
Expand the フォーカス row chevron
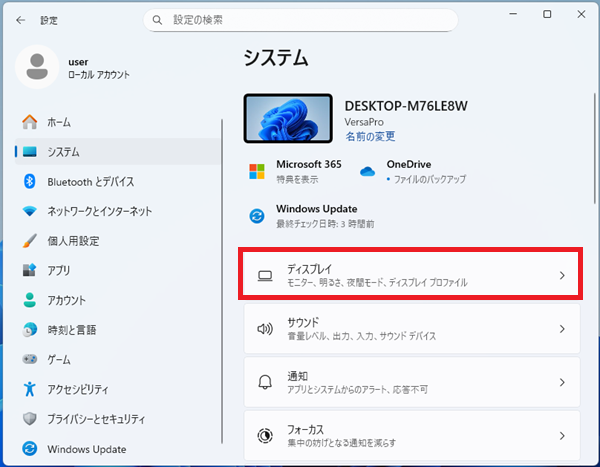tap(562, 436)
